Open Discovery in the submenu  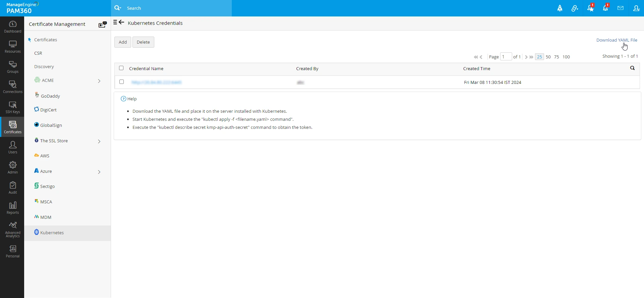coord(44,66)
